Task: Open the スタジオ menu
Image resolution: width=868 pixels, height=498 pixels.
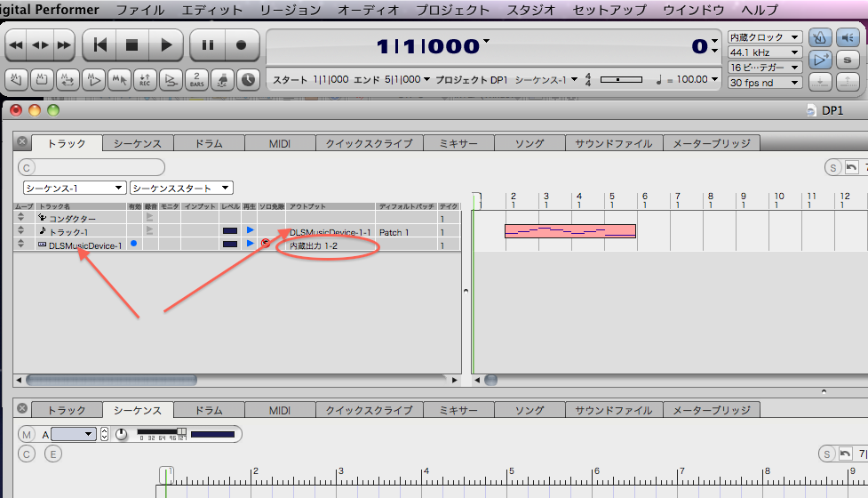Action: click(531, 10)
